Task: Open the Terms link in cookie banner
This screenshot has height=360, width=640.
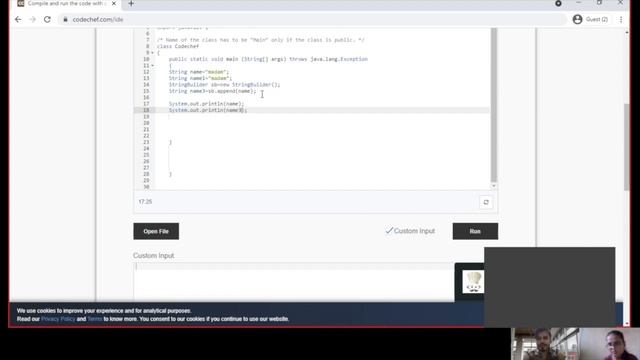Action: (95, 319)
